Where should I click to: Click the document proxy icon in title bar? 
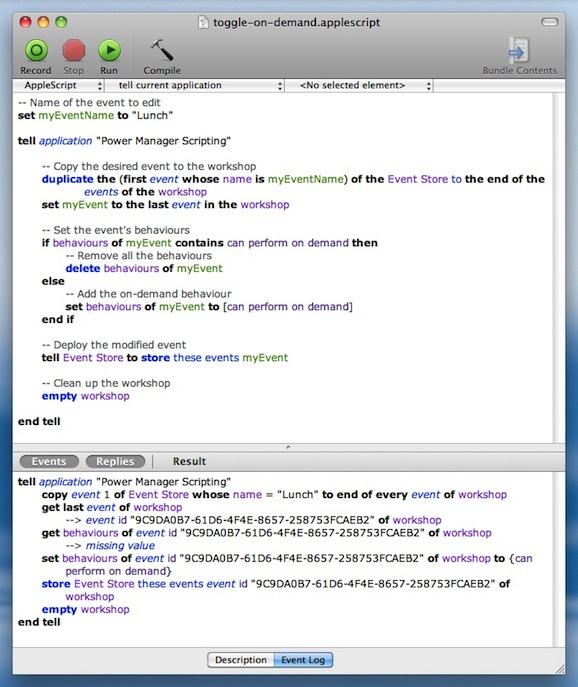coord(203,22)
